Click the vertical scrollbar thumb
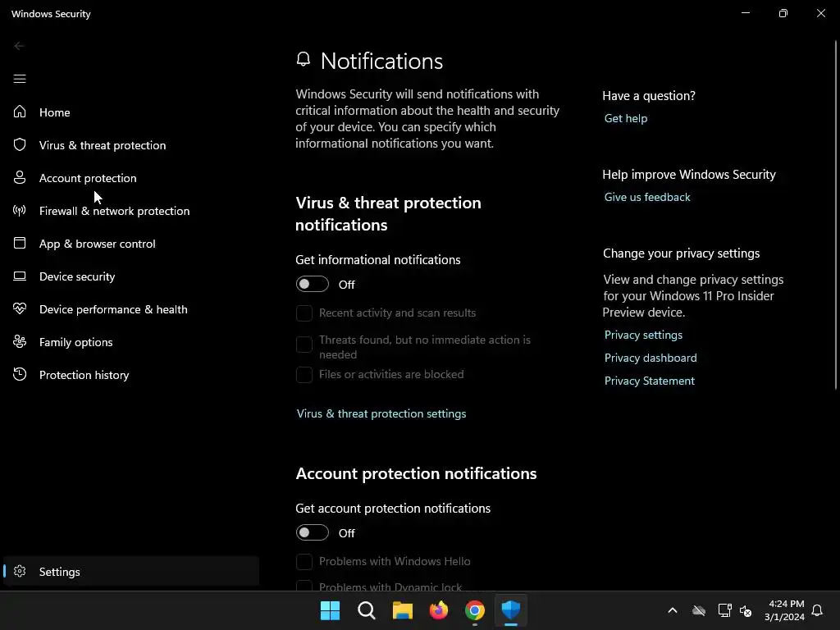Image resolution: width=840 pixels, height=630 pixels. click(836, 214)
